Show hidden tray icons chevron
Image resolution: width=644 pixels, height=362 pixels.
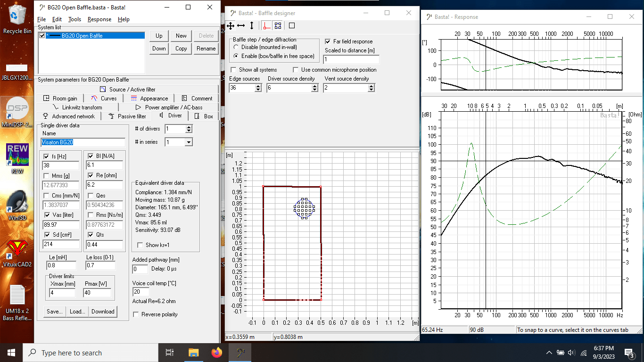pos(549,353)
